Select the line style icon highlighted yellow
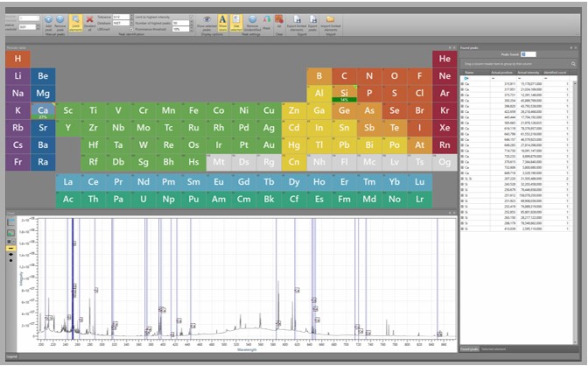Screen dimensions: 588x366 (10, 248)
